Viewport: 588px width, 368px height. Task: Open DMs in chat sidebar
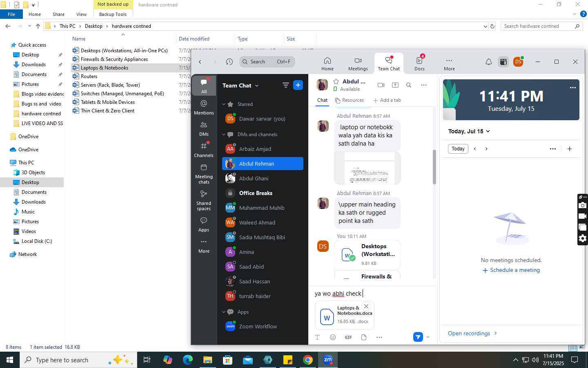[204, 129]
